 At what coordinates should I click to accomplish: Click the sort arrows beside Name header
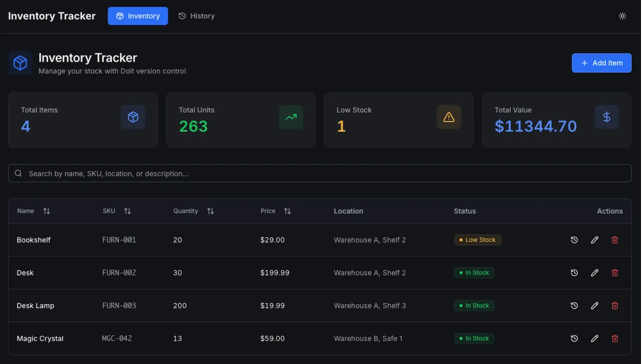pyautogui.click(x=46, y=211)
